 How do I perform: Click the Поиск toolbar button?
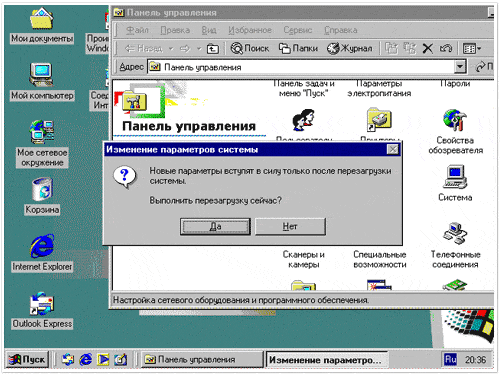pyautogui.click(x=250, y=49)
